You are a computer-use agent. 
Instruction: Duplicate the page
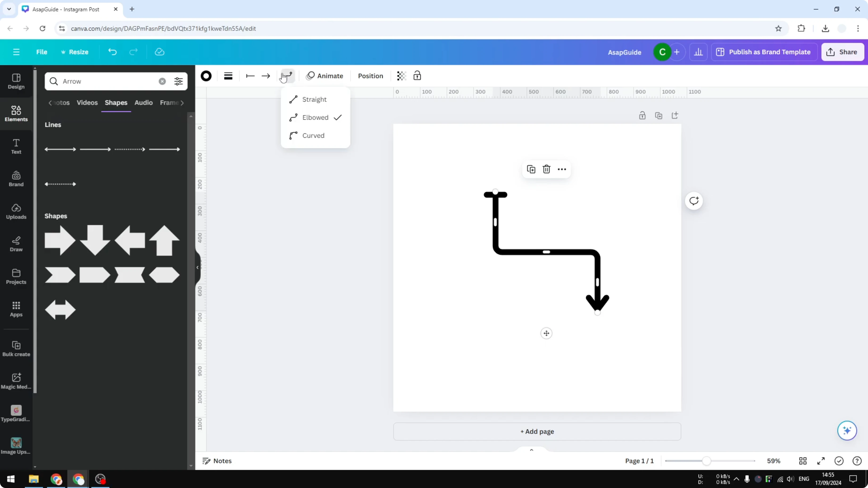coord(658,116)
